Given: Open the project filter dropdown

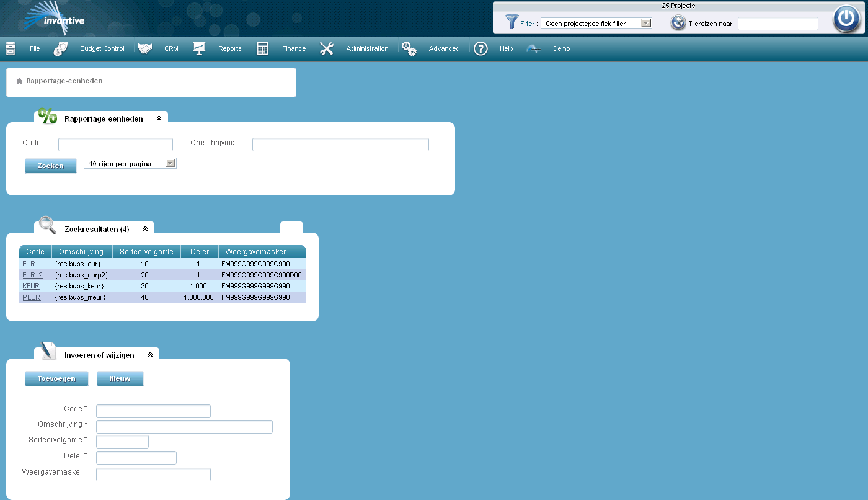Looking at the screenshot, I should 596,23.
